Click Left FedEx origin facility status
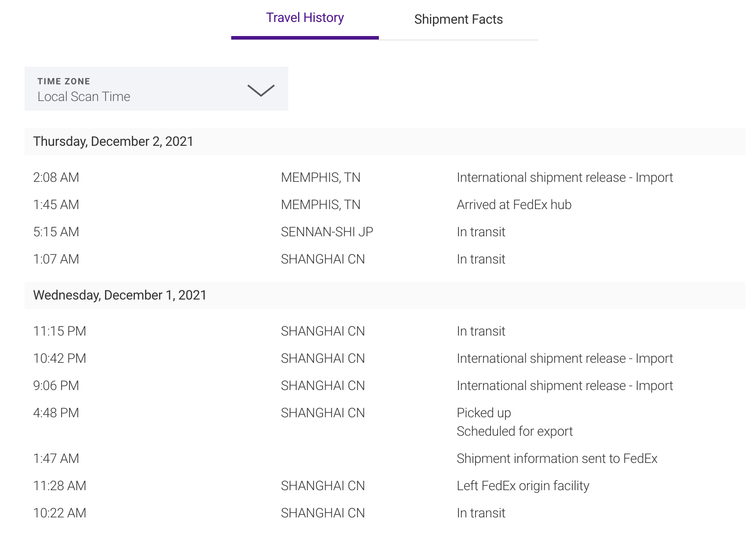The width and height of the screenshot is (756, 542). (x=523, y=486)
